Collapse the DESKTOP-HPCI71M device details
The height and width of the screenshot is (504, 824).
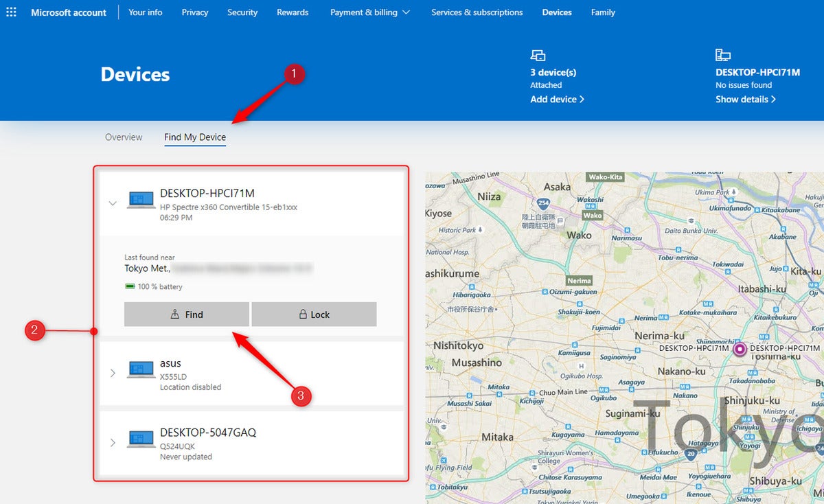113,203
